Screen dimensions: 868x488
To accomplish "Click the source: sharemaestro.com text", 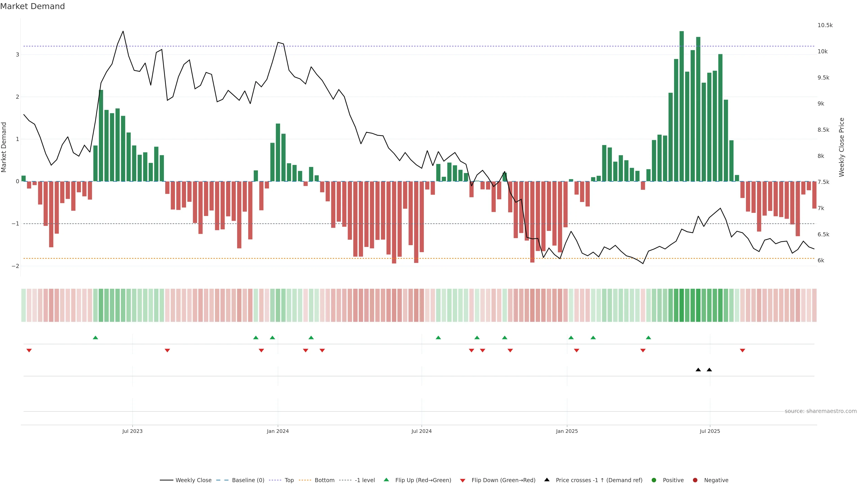I will click(821, 411).
